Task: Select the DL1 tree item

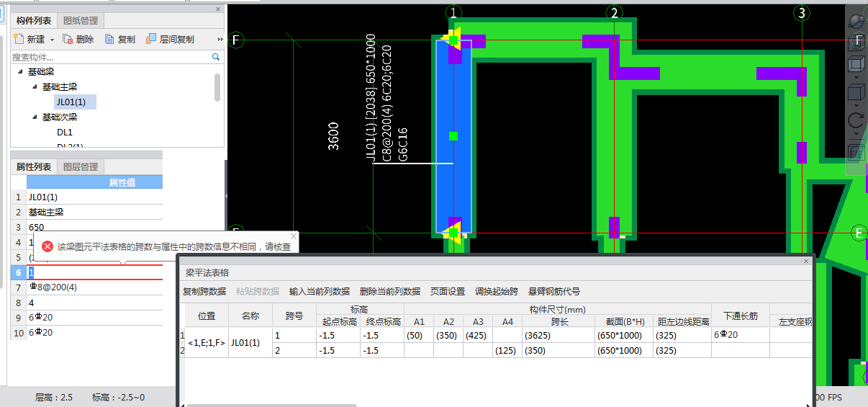Action: pos(65,133)
